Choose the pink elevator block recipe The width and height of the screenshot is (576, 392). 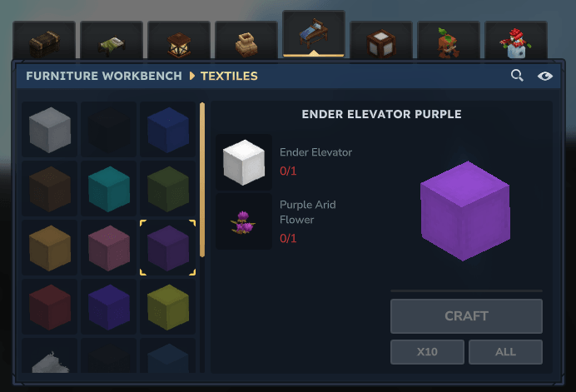(109, 248)
